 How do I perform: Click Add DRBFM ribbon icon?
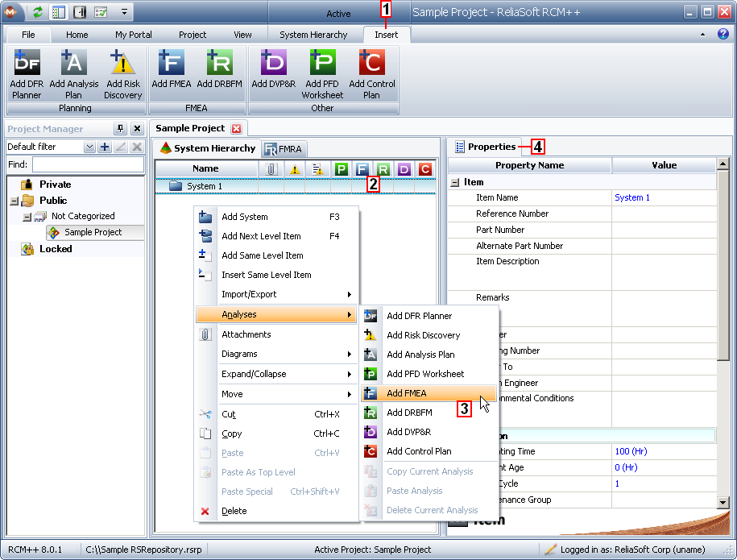[x=219, y=63]
